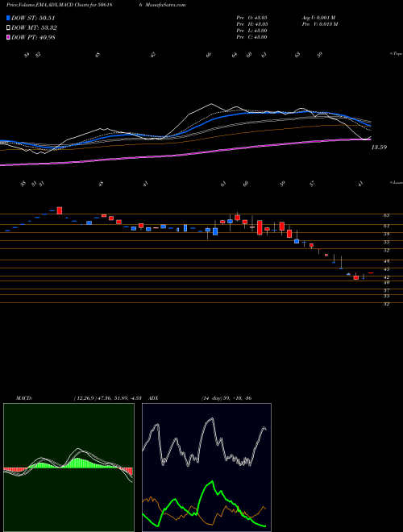Select the 'DOW ST: 50.51' legend text

(33, 18)
